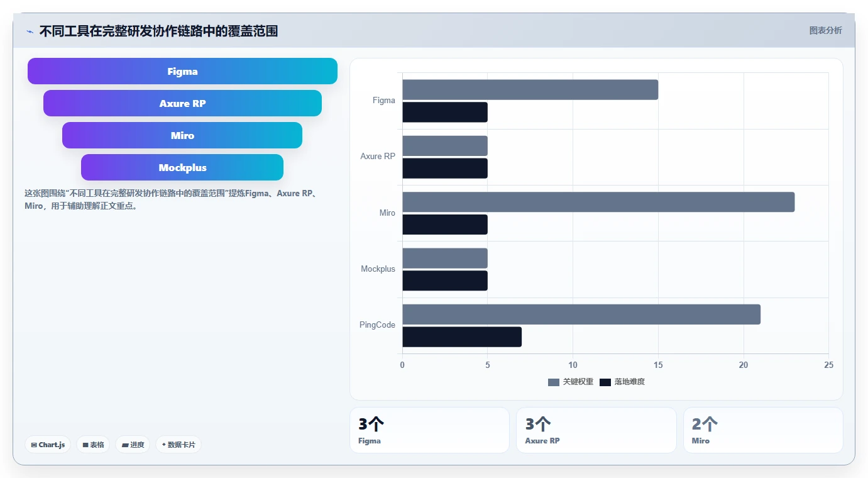Open the 3个 Figma data card

pyautogui.click(x=429, y=430)
